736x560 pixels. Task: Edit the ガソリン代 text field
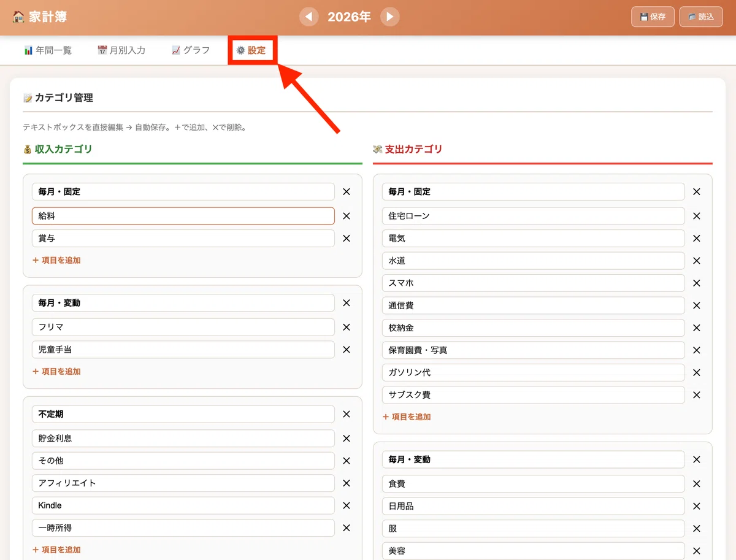534,373
